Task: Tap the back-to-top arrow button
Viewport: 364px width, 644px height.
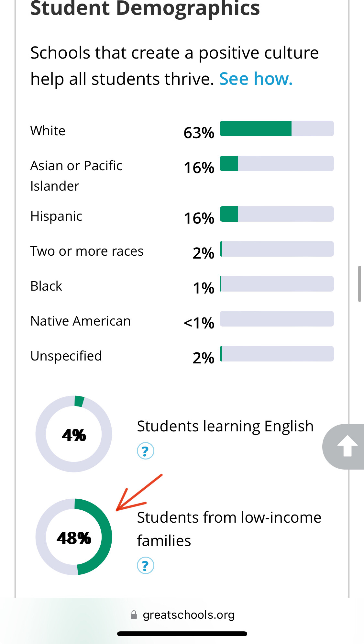Action: (345, 447)
